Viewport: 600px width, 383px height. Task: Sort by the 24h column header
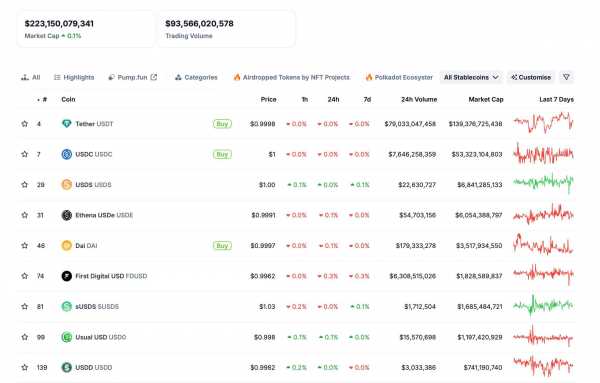pyautogui.click(x=333, y=99)
